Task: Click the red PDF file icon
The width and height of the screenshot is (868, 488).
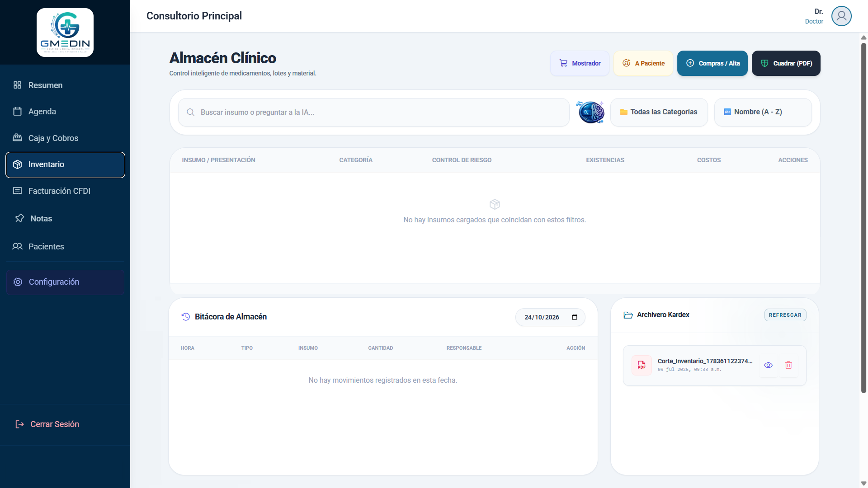Action: (642, 365)
